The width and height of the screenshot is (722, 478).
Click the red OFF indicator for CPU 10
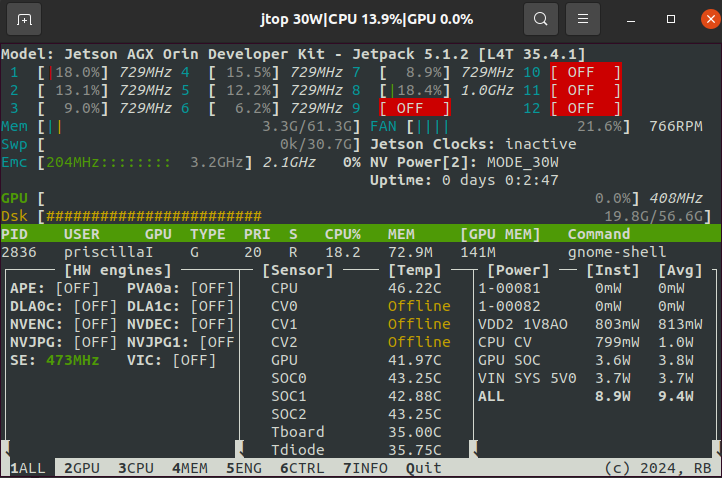pos(586,72)
